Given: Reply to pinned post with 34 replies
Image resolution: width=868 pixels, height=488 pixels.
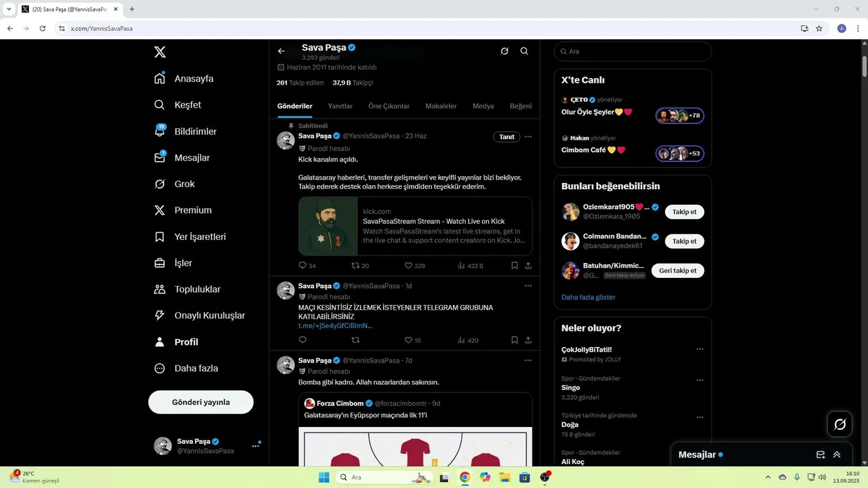Looking at the screenshot, I should click(307, 266).
